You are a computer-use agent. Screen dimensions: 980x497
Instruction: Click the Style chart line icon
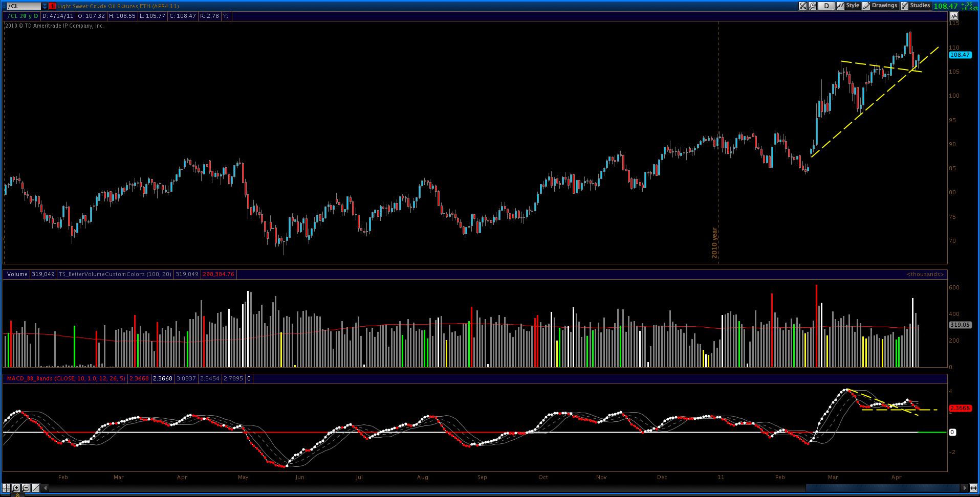coord(840,6)
